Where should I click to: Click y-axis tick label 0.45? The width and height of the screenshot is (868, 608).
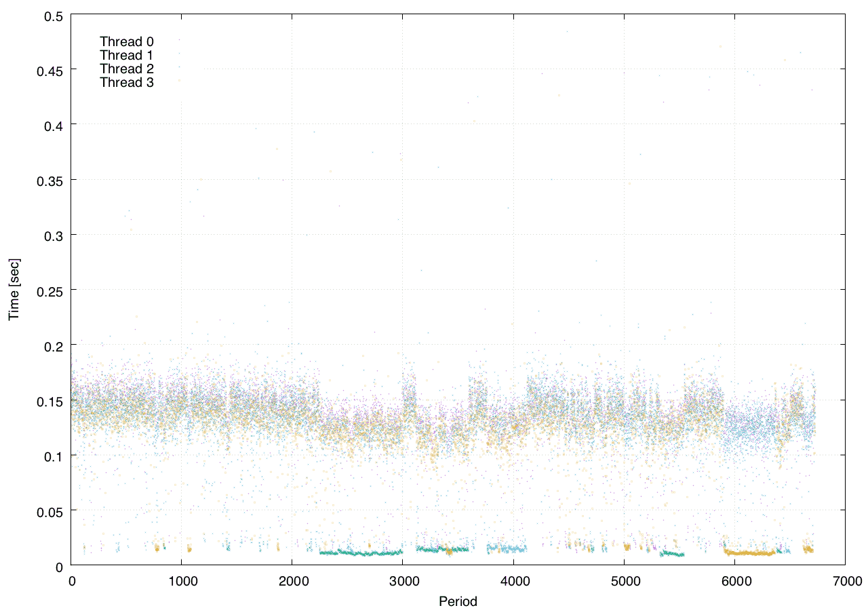point(52,70)
